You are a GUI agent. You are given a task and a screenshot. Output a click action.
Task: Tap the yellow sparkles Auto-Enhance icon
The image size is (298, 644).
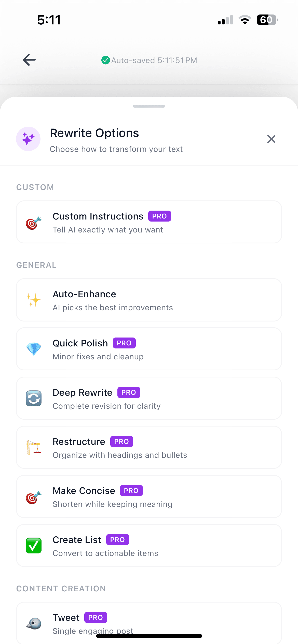coord(34,300)
